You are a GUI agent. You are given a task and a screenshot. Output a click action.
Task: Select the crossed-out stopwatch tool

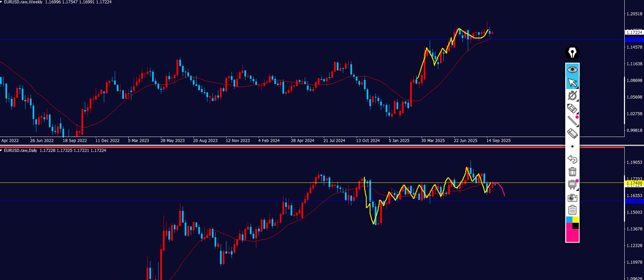[x=572, y=95]
